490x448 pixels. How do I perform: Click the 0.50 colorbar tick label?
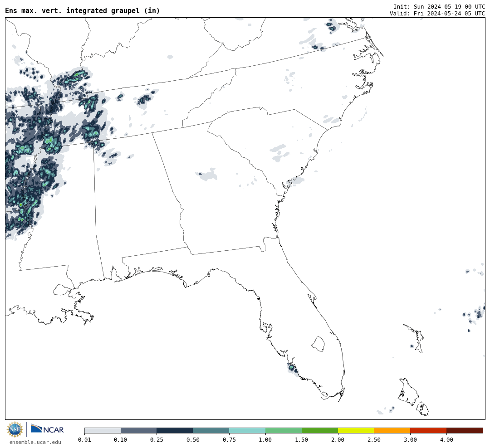pyautogui.click(x=193, y=440)
